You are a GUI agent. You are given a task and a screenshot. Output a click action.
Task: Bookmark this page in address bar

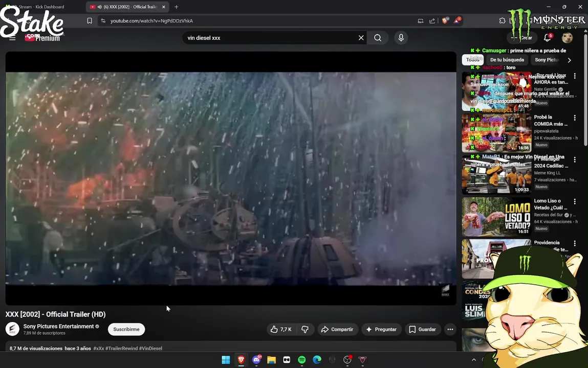click(x=90, y=21)
